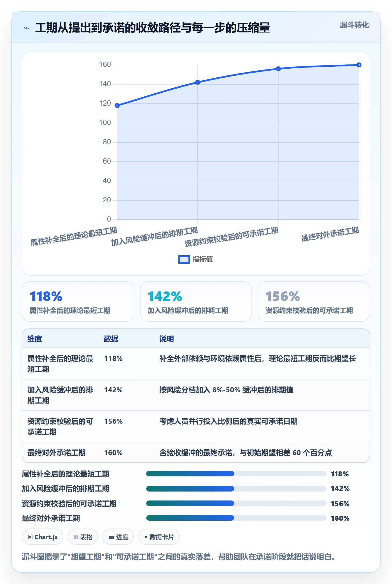
Task: Select table row 最终对外承诺工期
Action: coord(196,452)
